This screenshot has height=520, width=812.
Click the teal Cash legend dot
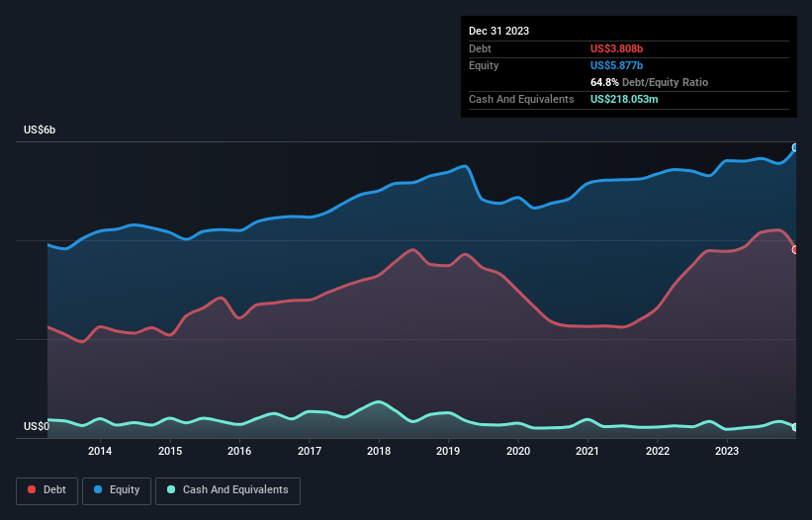[171, 489]
